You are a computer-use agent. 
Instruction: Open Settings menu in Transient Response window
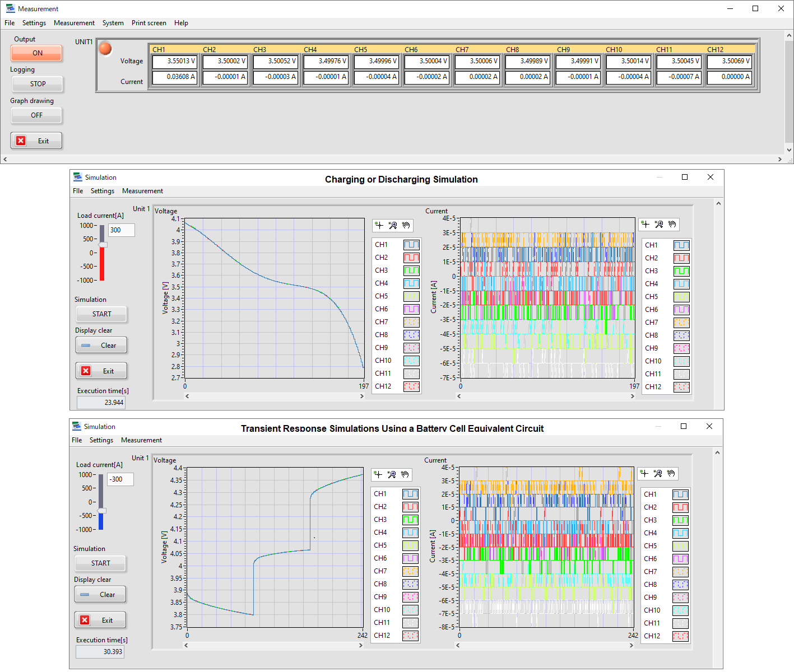[101, 440]
